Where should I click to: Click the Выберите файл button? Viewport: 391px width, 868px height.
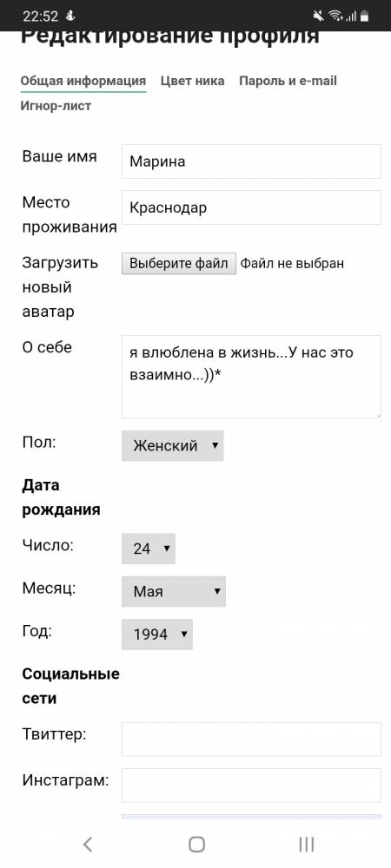[x=179, y=264]
